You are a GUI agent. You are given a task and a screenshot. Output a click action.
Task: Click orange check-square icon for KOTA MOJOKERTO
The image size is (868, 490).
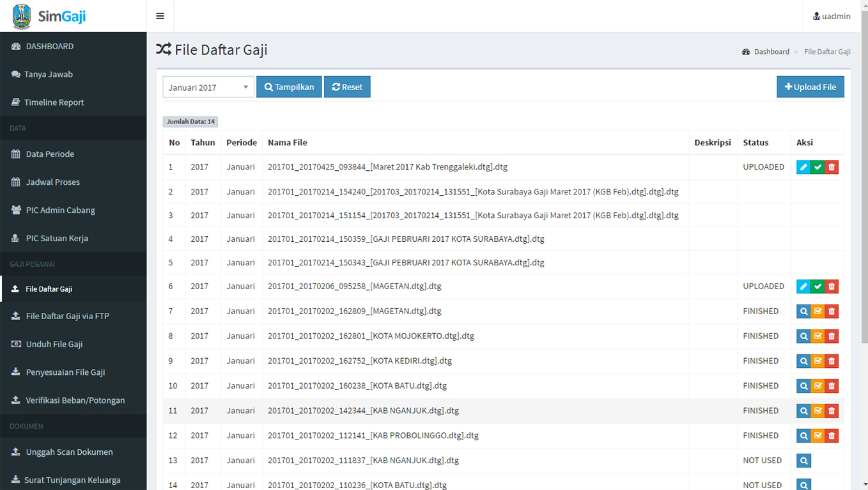pyautogui.click(x=818, y=336)
